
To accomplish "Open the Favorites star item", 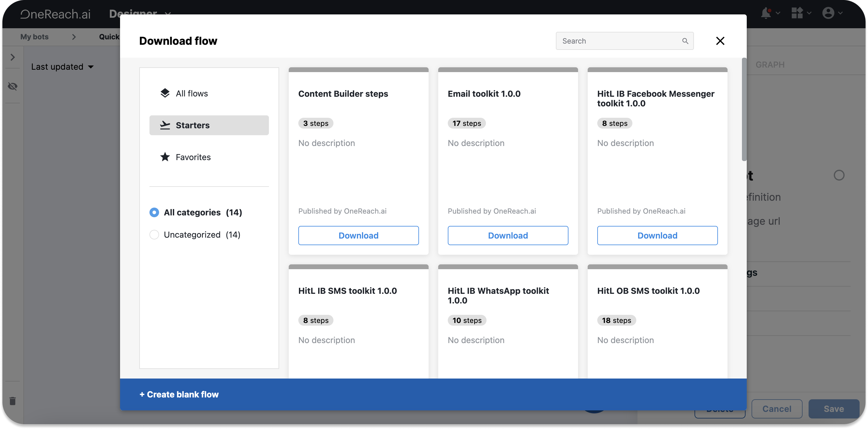I will (193, 157).
